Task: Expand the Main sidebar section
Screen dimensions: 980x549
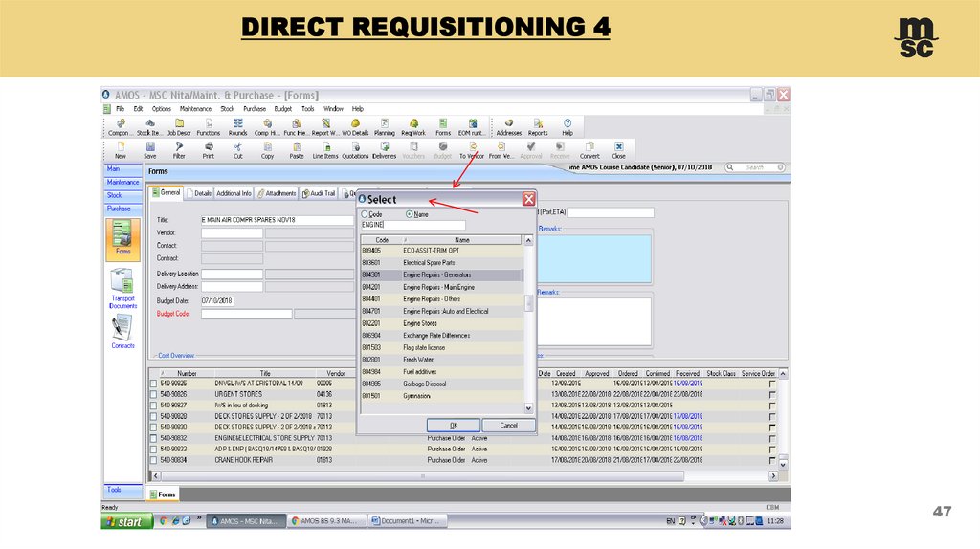Action: pyautogui.click(x=122, y=168)
